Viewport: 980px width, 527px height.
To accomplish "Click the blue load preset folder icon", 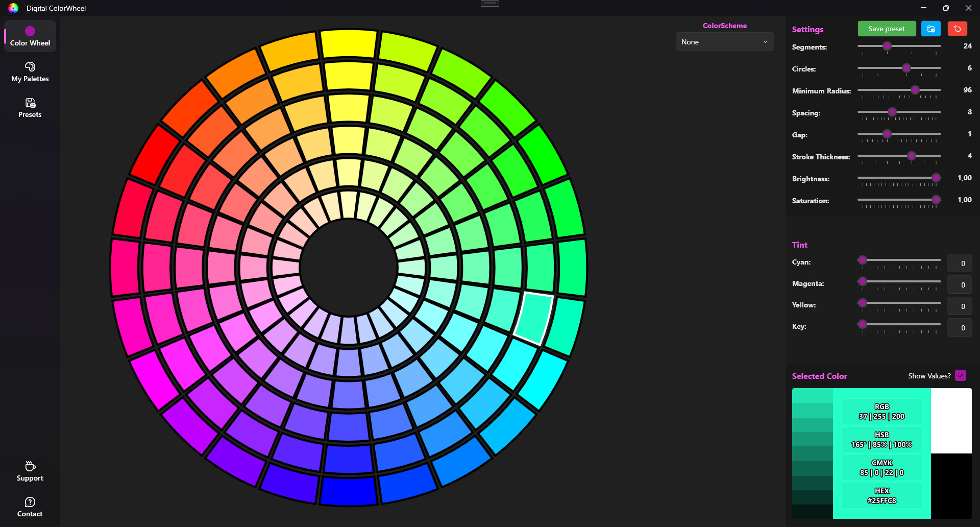I will click(930, 29).
